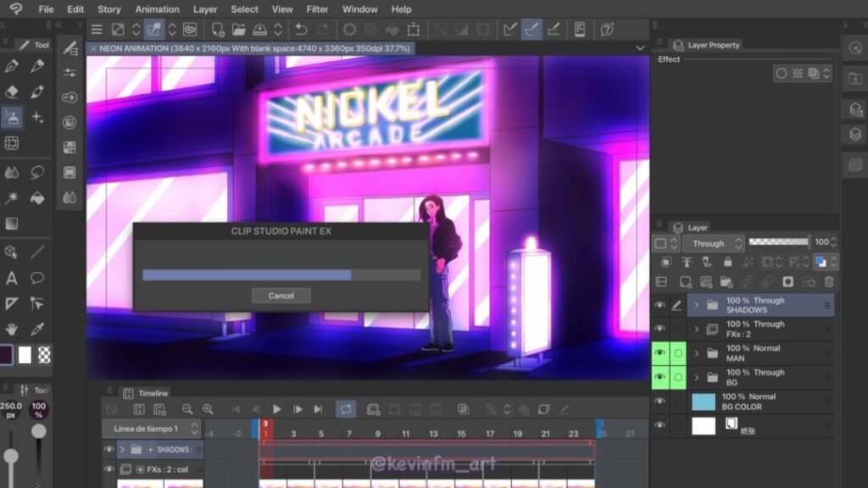Select the Text tool
Viewport: 868px width, 488px height.
click(12, 278)
